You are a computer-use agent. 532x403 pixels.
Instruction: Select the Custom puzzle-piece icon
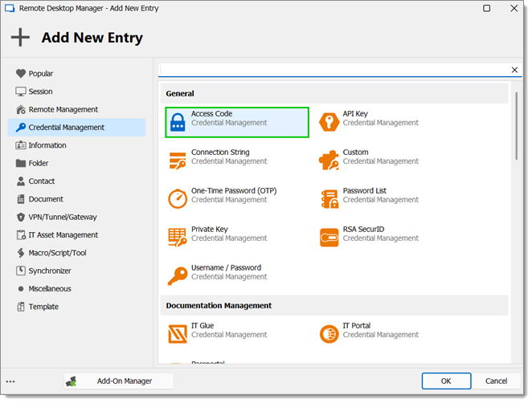coord(329,160)
